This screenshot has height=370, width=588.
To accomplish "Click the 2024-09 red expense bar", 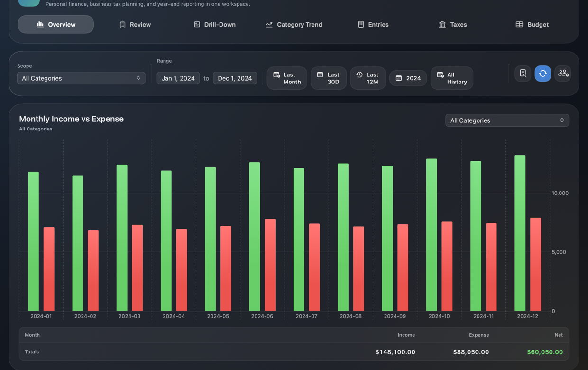I will pos(403,268).
